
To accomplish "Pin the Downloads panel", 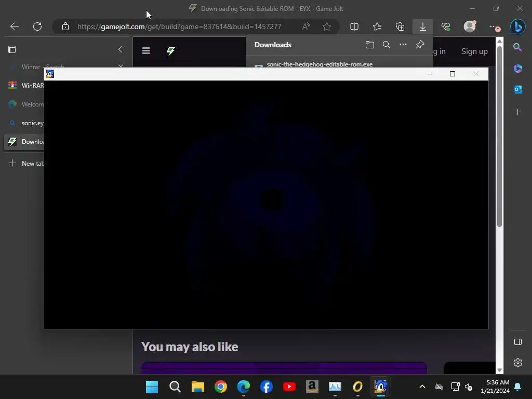I will 420,45.
